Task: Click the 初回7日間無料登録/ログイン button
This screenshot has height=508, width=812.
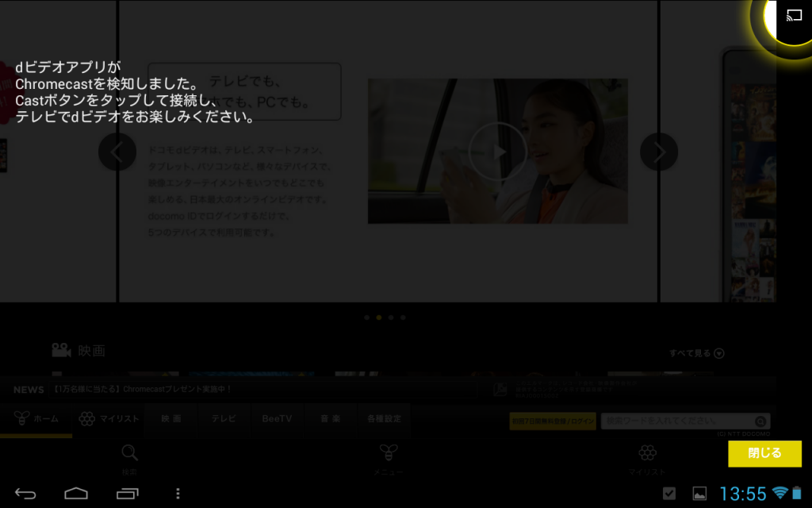Action: (x=553, y=421)
